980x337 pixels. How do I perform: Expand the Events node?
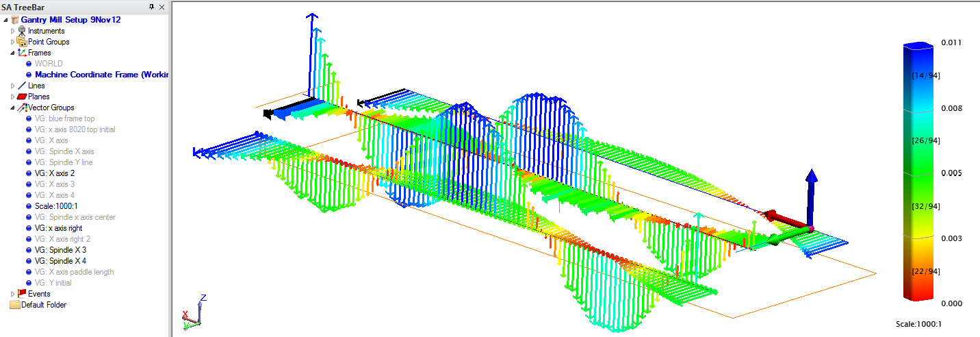coord(13,294)
